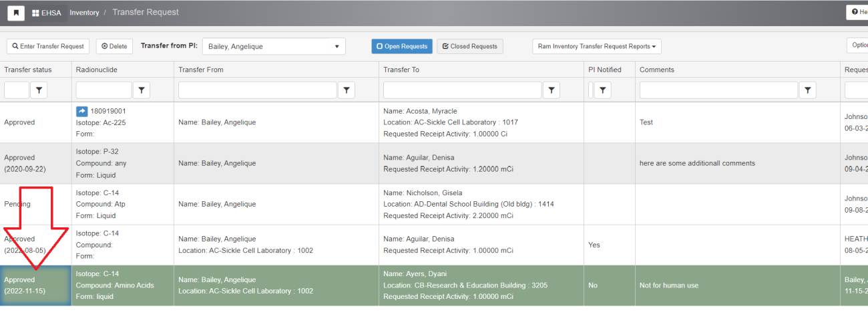Click filter icon for Radionuclide column
868x331 pixels.
(142, 90)
